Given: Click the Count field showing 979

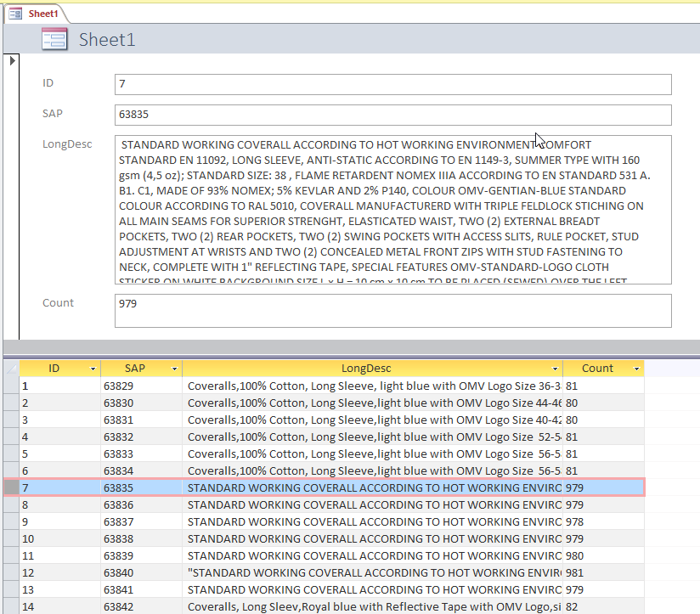Looking at the screenshot, I should pos(392,311).
